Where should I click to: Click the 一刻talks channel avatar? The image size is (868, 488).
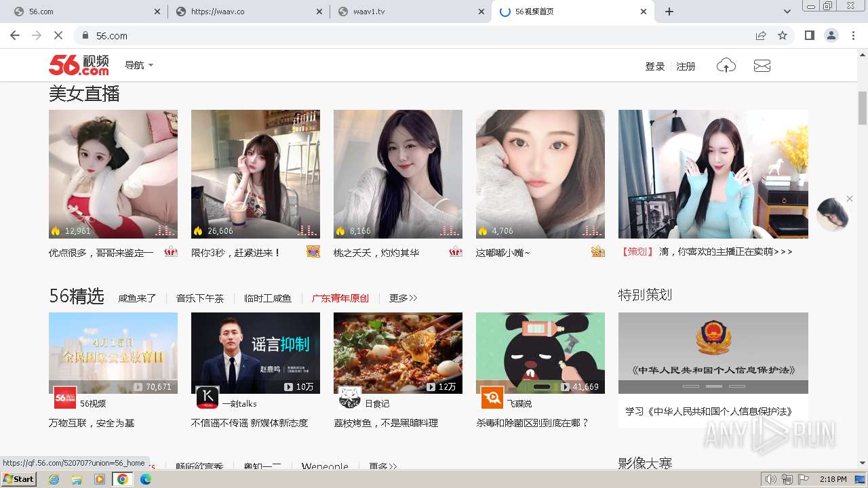tap(208, 398)
